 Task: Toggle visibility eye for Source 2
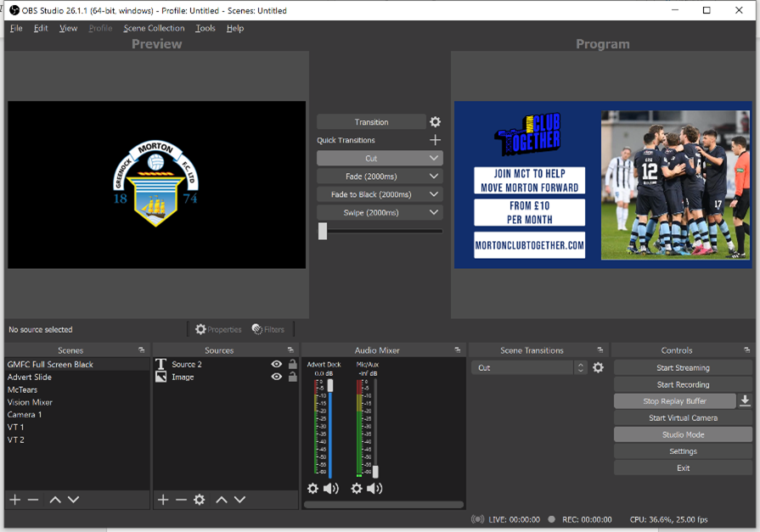pyautogui.click(x=277, y=364)
